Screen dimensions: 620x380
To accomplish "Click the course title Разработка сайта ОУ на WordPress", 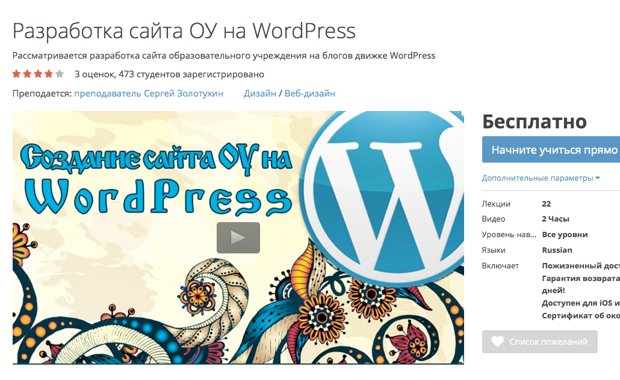I will [x=184, y=31].
